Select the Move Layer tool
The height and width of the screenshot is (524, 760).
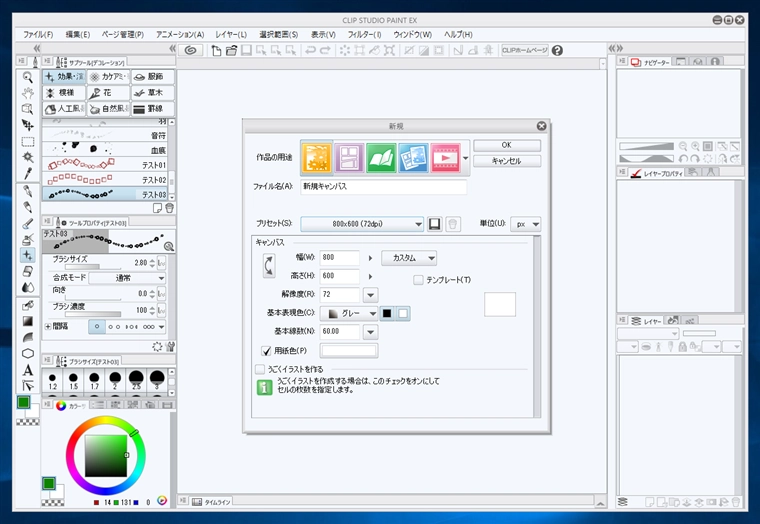[28, 125]
